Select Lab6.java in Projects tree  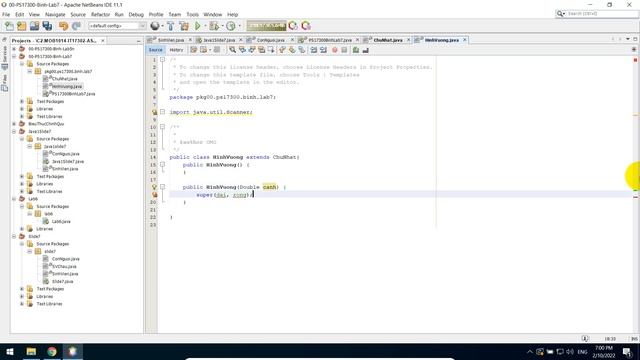(x=61, y=221)
